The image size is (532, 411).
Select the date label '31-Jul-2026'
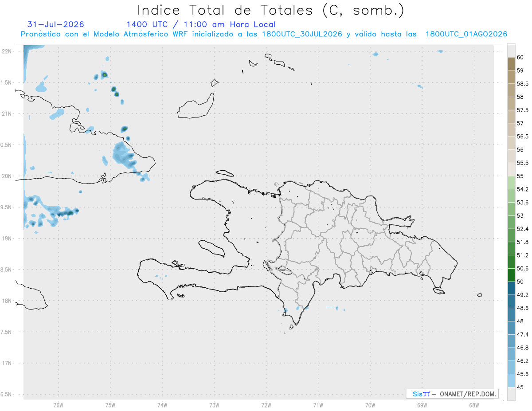(x=56, y=24)
